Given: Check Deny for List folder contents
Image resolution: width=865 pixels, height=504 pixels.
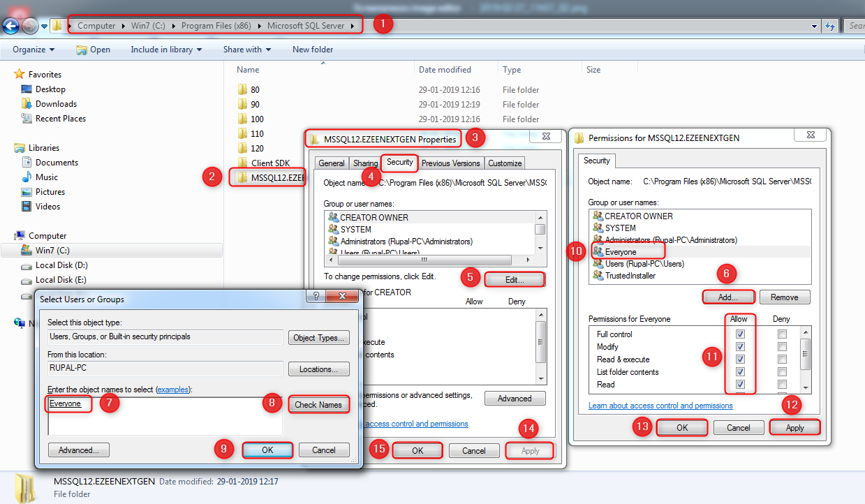Looking at the screenshot, I should [x=782, y=372].
